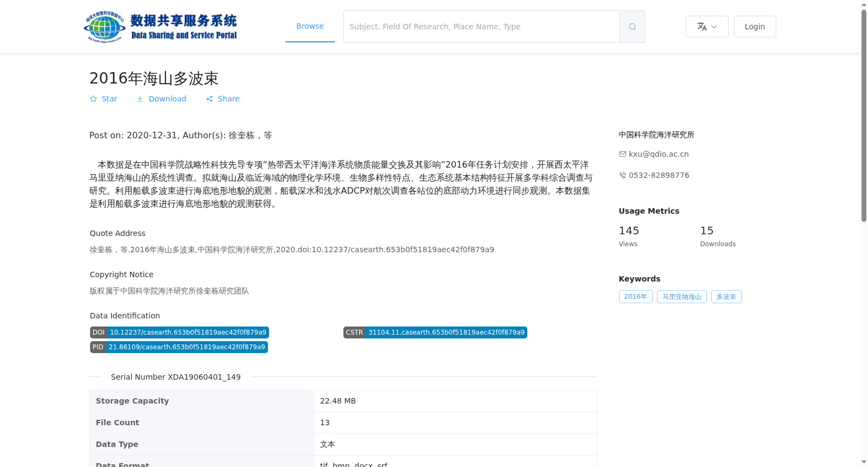Click the 15 Downloads metric
Image resolution: width=868 pixels, height=467 pixels.
coord(718,236)
